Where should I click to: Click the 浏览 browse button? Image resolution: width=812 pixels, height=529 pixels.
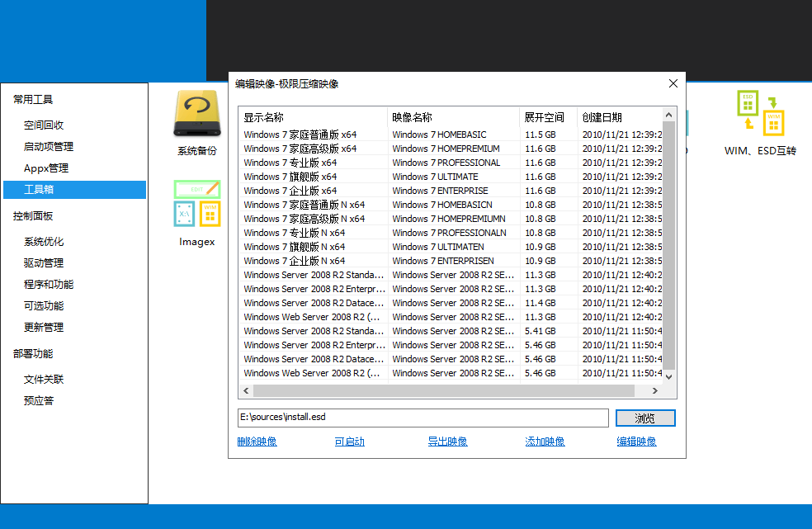click(x=645, y=418)
